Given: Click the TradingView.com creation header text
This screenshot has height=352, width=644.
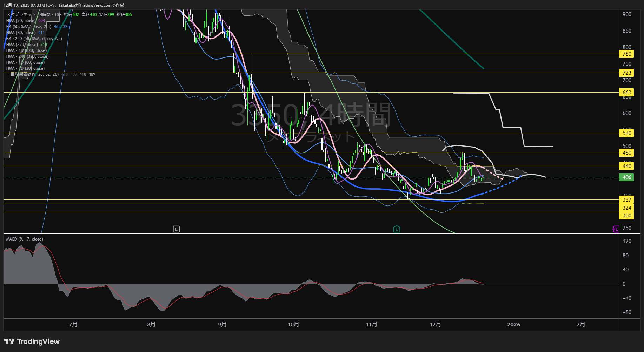Looking at the screenshot, I should click(x=64, y=5).
